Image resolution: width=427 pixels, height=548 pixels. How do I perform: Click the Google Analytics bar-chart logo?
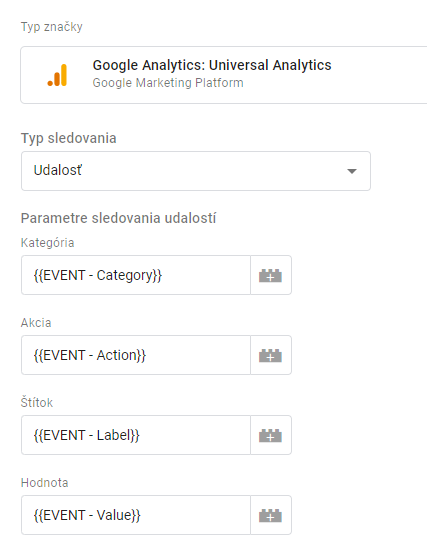click(x=57, y=75)
